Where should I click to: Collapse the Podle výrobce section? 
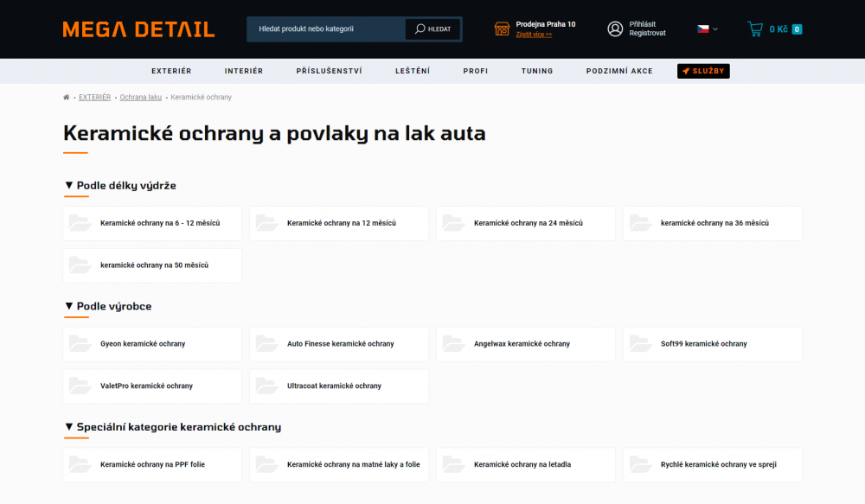(69, 306)
